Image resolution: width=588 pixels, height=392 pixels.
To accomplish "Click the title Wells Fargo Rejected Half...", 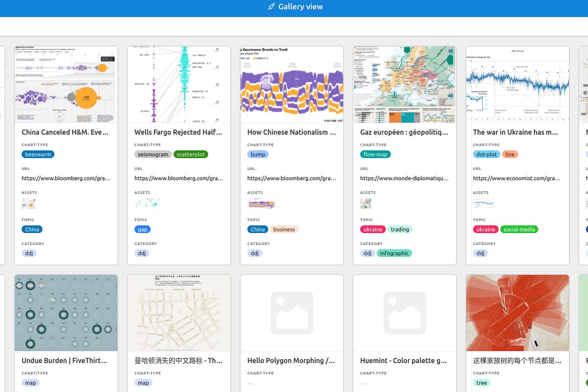I will coord(178,132).
